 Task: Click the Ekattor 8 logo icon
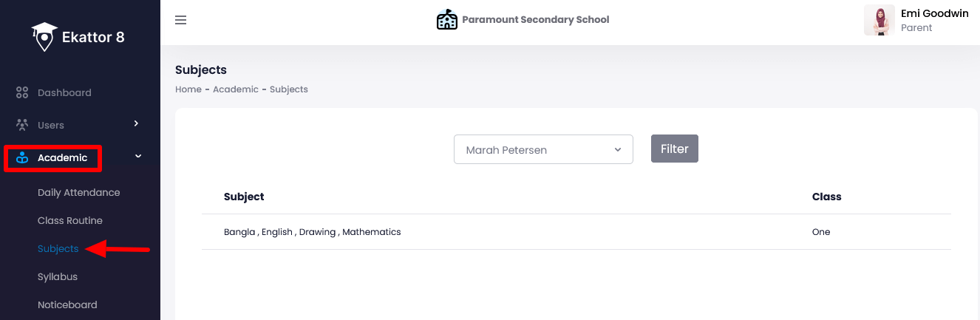click(x=44, y=36)
